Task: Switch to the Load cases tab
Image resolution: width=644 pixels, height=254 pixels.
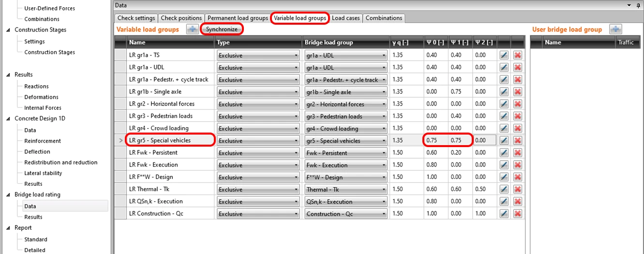Action: tap(345, 18)
